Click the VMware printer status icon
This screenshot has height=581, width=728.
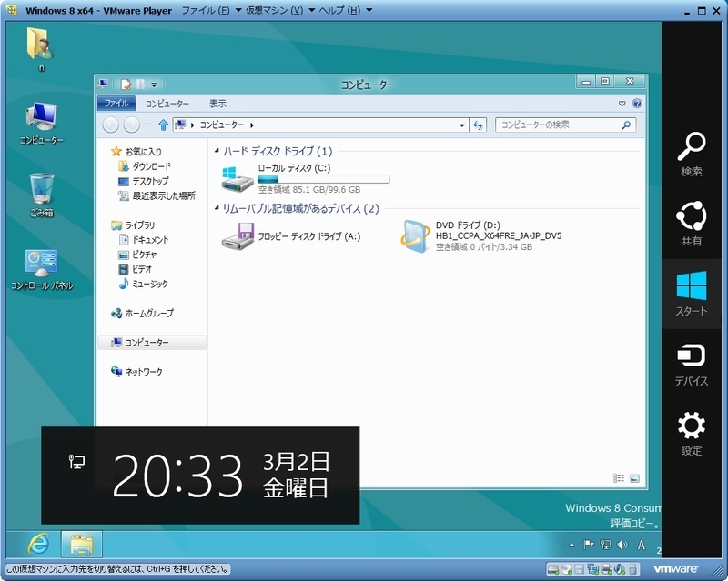606,569
